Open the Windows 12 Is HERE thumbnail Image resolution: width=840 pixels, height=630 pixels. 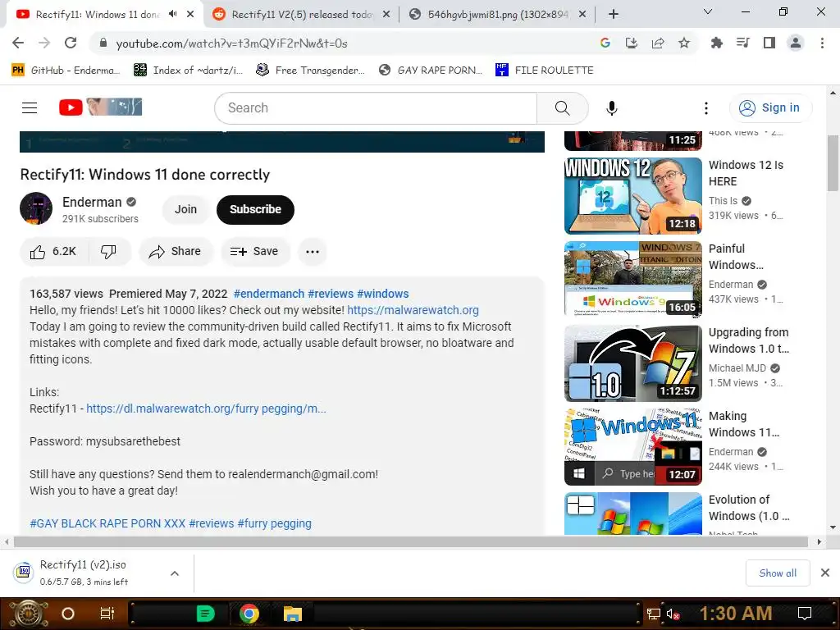(632, 195)
